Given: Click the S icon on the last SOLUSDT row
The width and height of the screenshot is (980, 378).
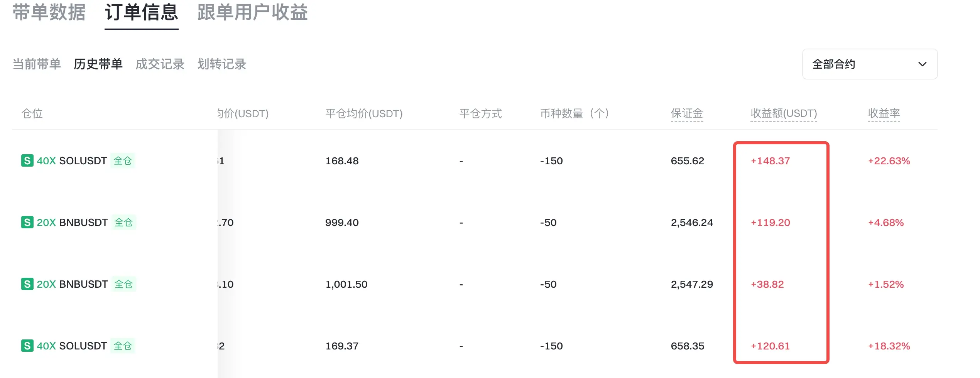Looking at the screenshot, I should [27, 346].
